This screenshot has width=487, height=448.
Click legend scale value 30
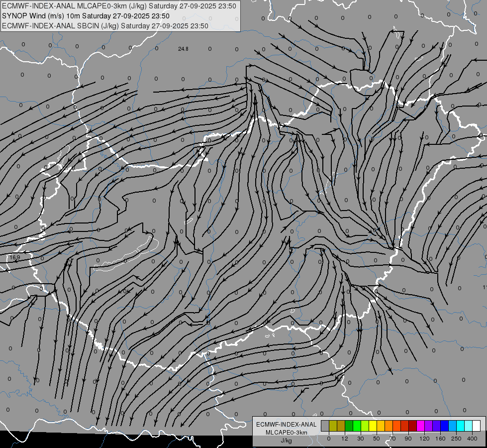click(361, 439)
